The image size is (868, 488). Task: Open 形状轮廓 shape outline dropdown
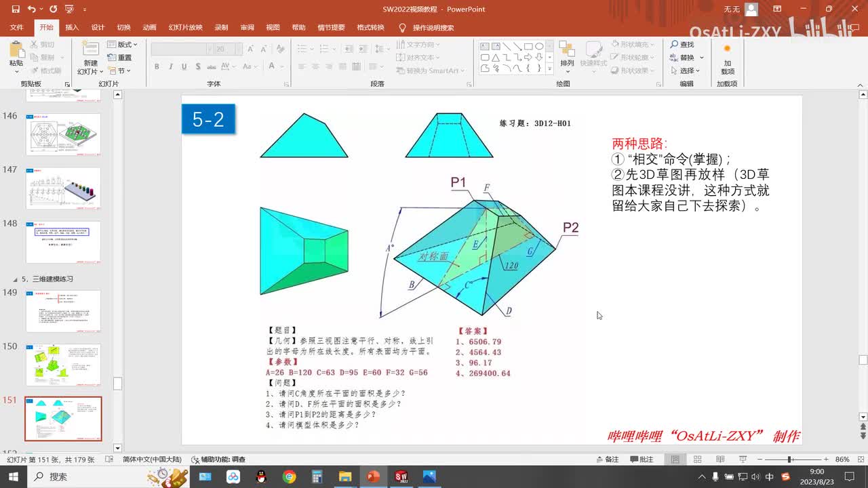pyautogui.click(x=633, y=58)
